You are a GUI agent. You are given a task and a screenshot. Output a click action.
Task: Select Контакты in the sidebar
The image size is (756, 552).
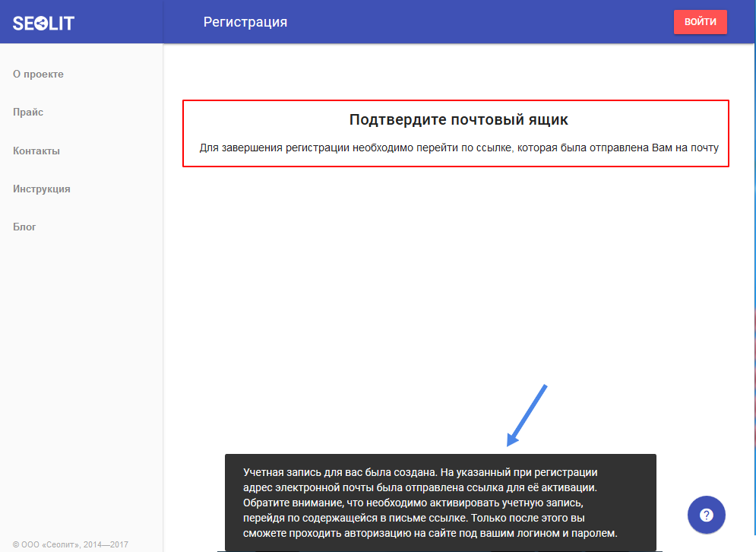(36, 151)
